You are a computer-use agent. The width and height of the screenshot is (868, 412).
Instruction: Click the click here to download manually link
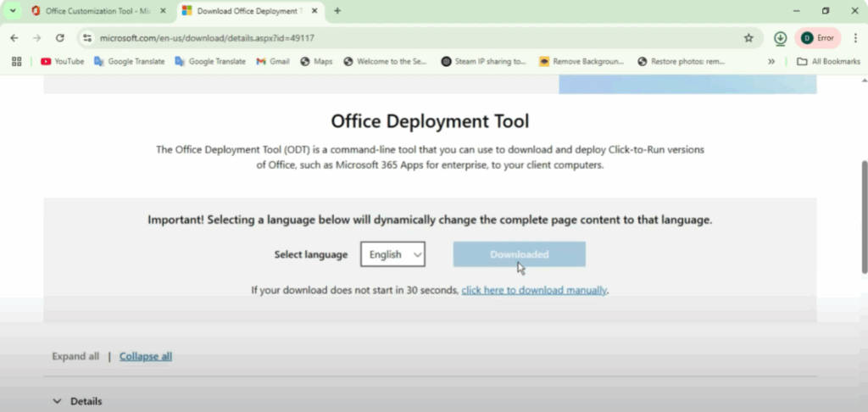[x=534, y=290]
